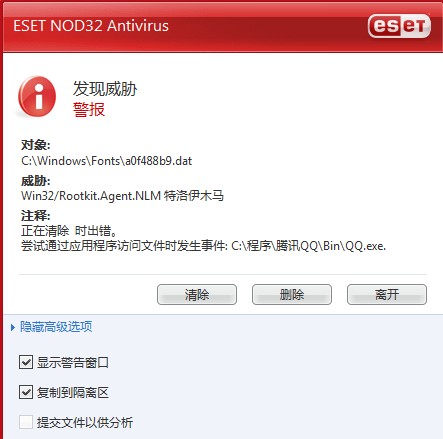Viewport: 443px width, 439px height.
Task: Click the QQ.exe application path text
Action: click(x=309, y=246)
